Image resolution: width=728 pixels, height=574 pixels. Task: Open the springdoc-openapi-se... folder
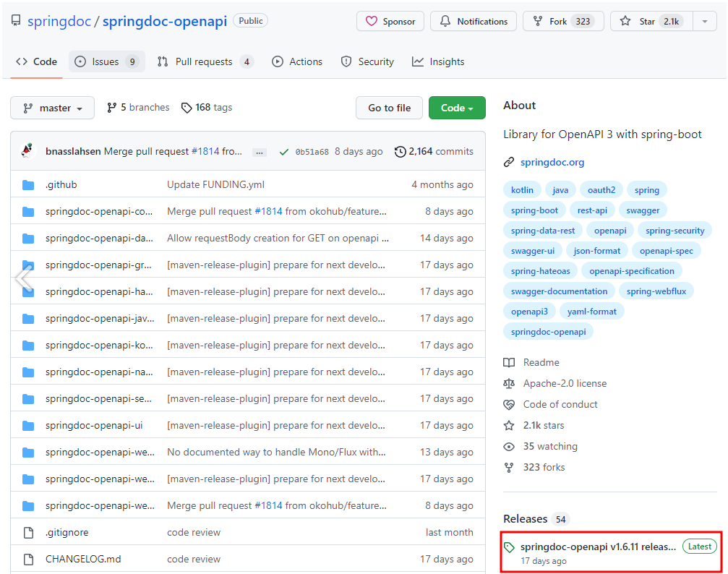coord(98,399)
